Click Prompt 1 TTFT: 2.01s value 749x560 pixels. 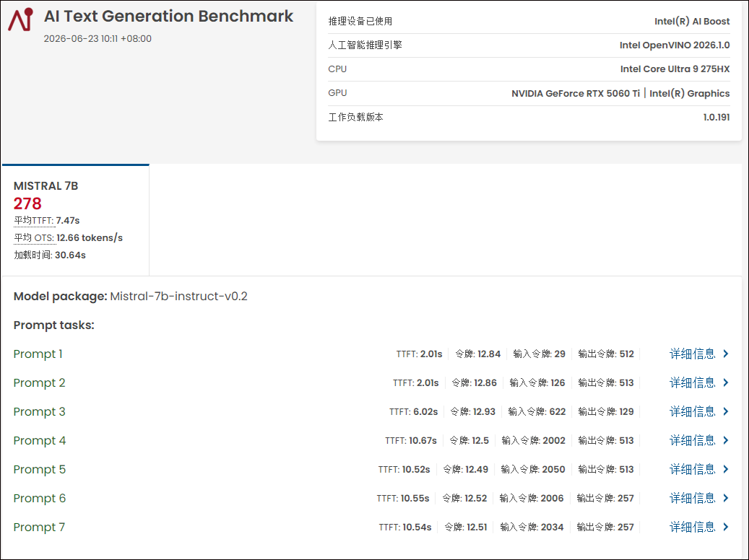point(419,354)
